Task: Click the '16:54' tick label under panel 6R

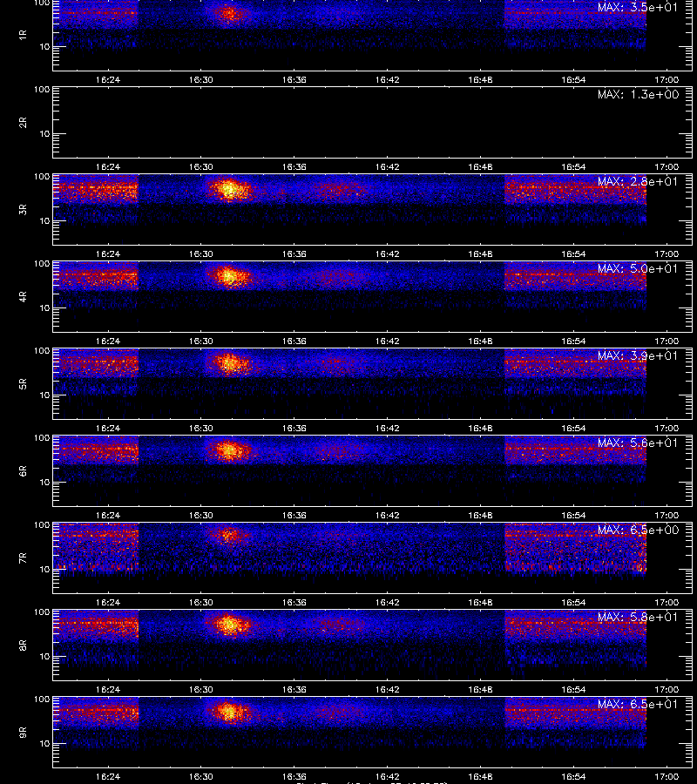Action: pyautogui.click(x=573, y=515)
